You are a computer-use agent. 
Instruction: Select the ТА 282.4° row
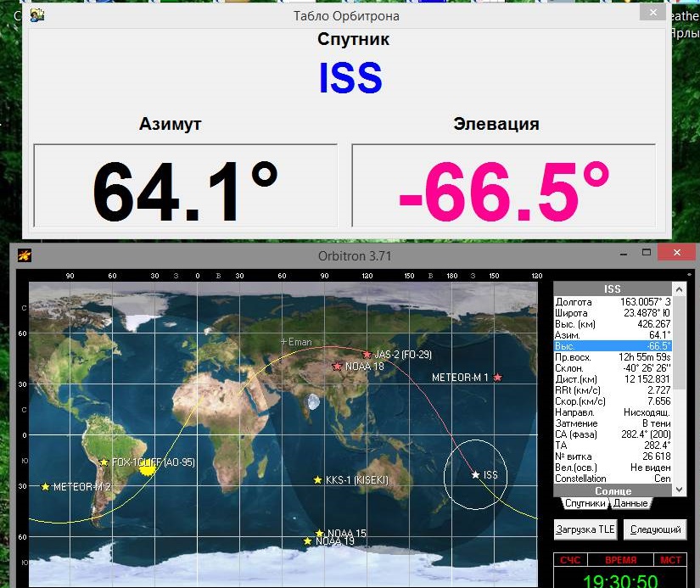[613, 445]
